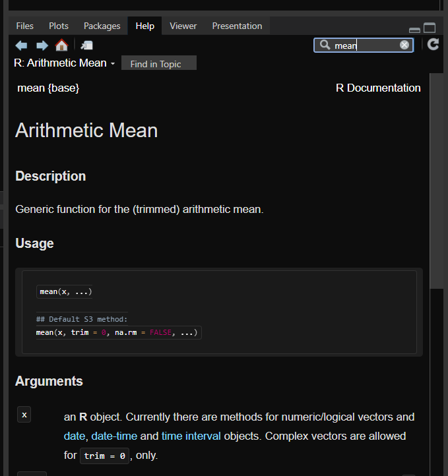
Task: Go to Help home page icon
Action: click(61, 45)
